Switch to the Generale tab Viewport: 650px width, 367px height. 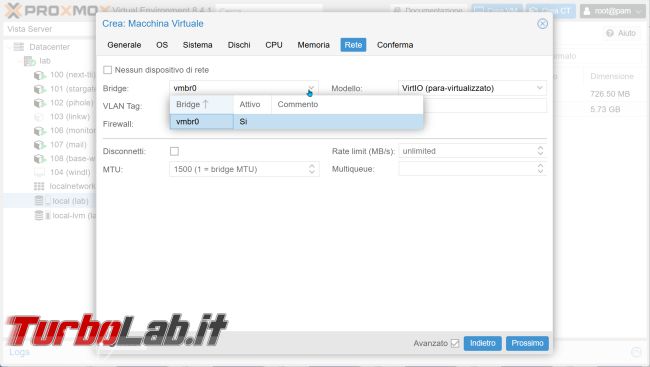124,45
